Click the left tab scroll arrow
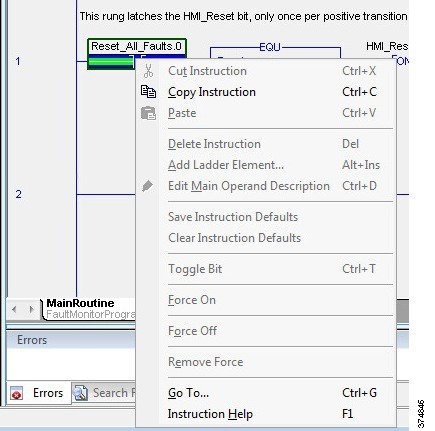Screen dimensions: 435x431 coord(14,309)
